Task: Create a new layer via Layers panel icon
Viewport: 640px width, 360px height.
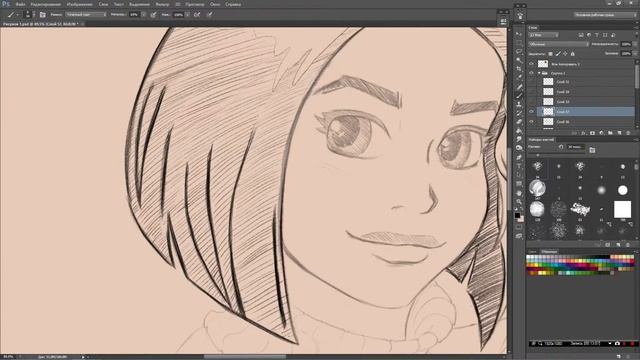Action: 619,133
